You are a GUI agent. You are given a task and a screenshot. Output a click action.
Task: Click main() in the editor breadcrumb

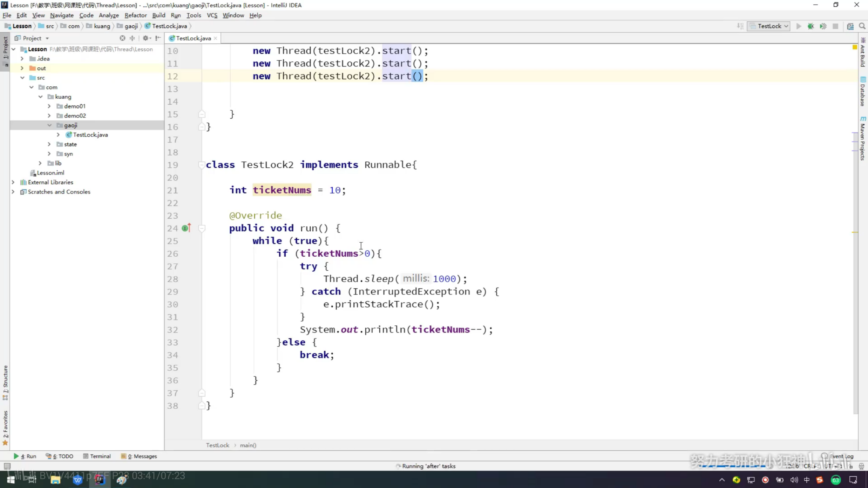[x=248, y=445]
